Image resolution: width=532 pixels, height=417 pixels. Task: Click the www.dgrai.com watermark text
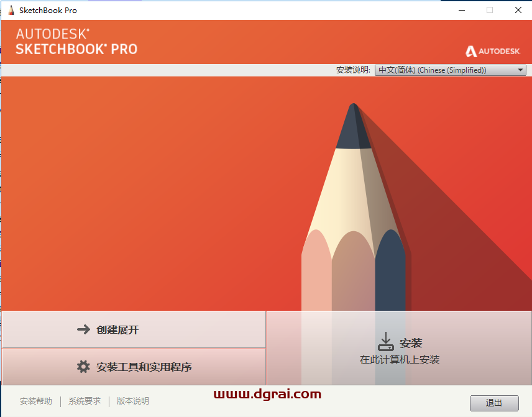267,394
